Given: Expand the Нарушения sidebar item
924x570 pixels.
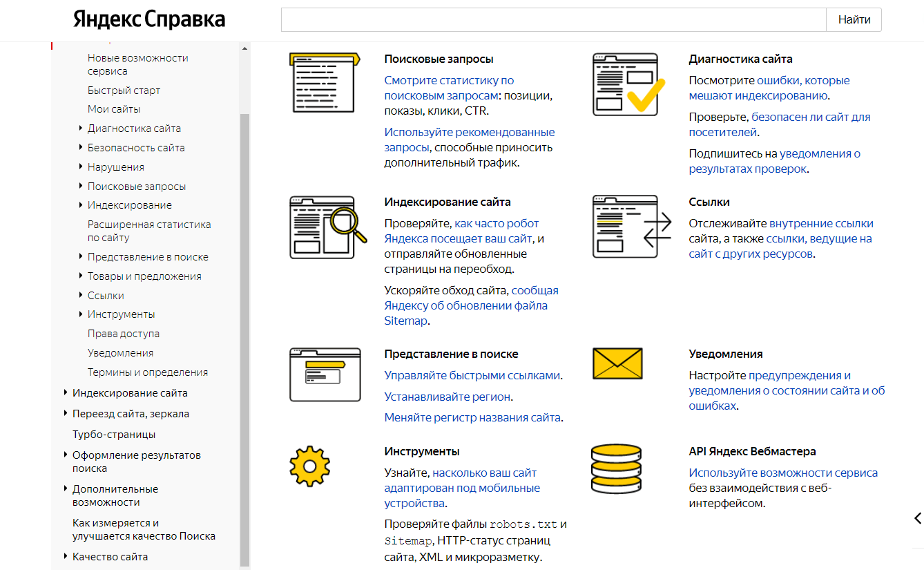Looking at the screenshot, I should 81,167.
